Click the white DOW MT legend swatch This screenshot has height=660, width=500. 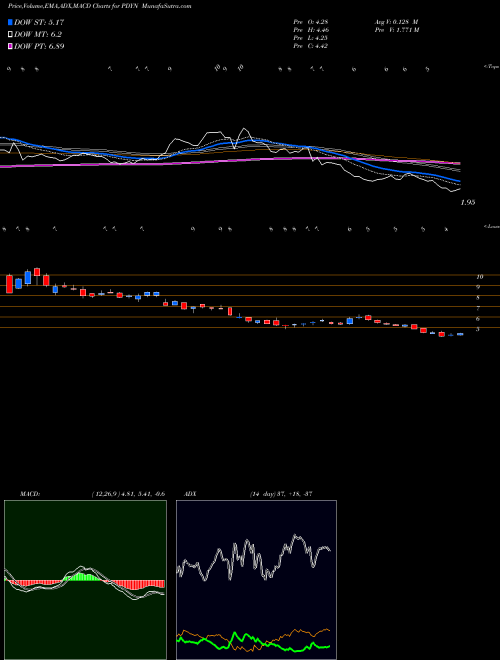11,35
